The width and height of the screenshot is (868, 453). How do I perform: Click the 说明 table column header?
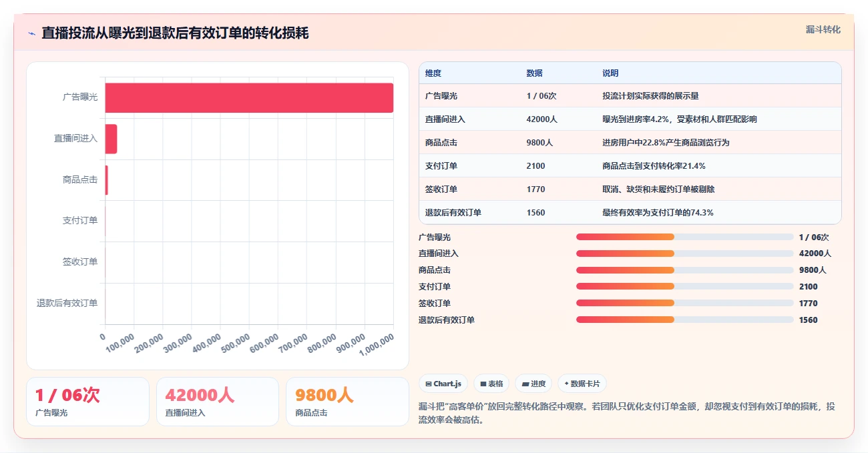[610, 73]
